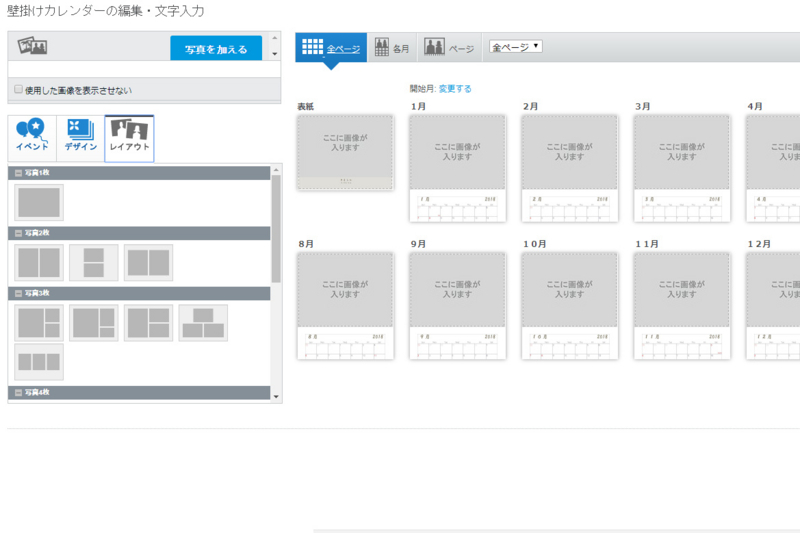Switch to 各月 view tab

click(392, 47)
